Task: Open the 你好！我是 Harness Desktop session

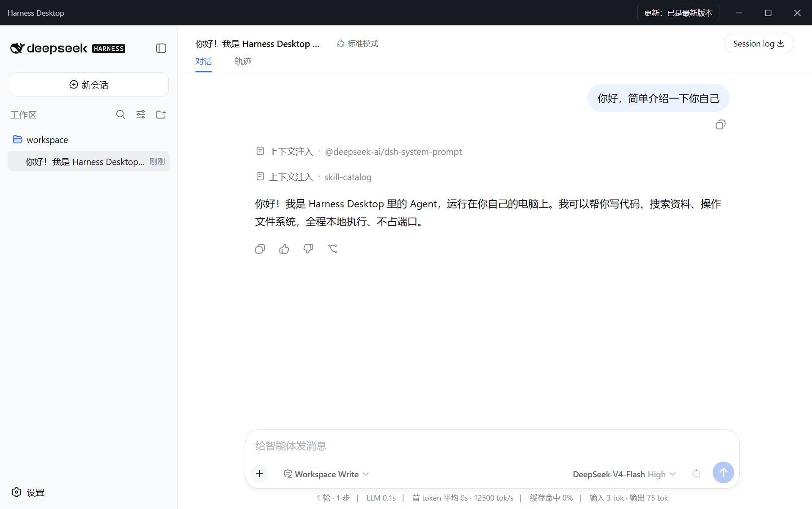Action: [89, 162]
